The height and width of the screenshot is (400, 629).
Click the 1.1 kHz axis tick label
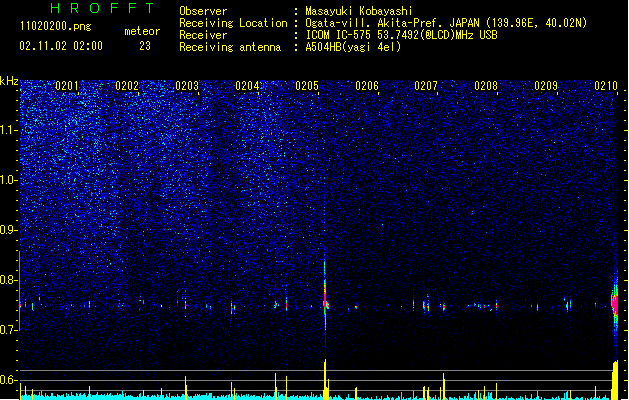click(x=9, y=130)
